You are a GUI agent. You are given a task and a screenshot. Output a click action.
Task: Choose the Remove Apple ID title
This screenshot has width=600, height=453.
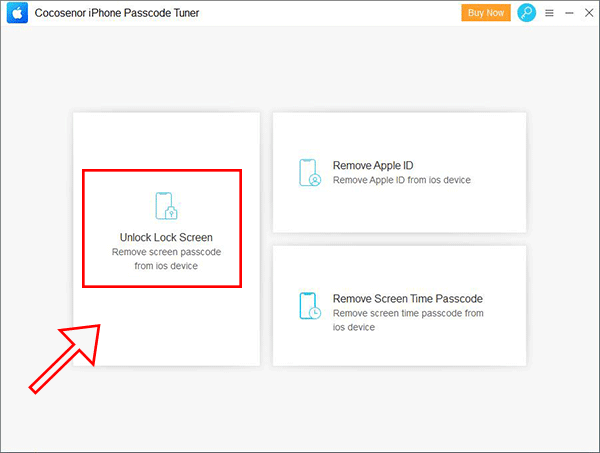[x=373, y=165]
